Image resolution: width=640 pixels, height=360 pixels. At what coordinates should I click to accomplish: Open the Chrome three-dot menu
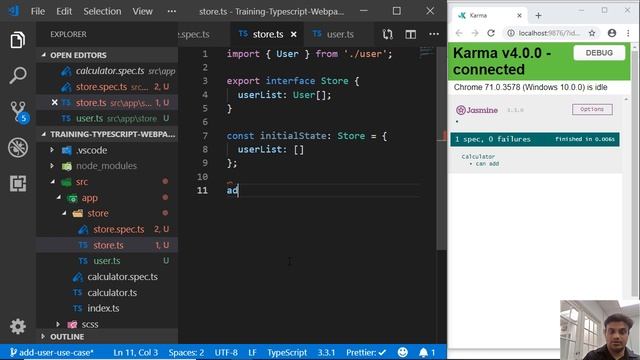628,33
